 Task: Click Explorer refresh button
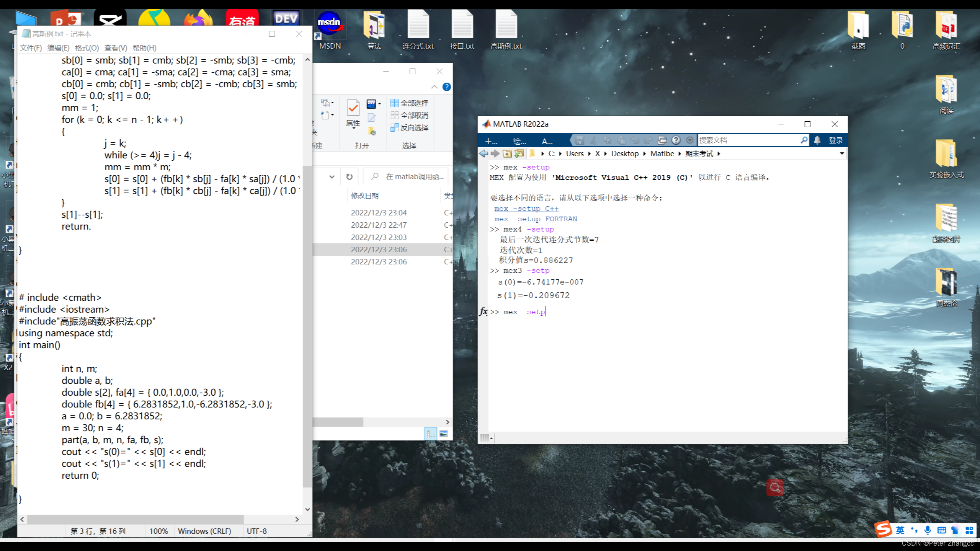[349, 177]
